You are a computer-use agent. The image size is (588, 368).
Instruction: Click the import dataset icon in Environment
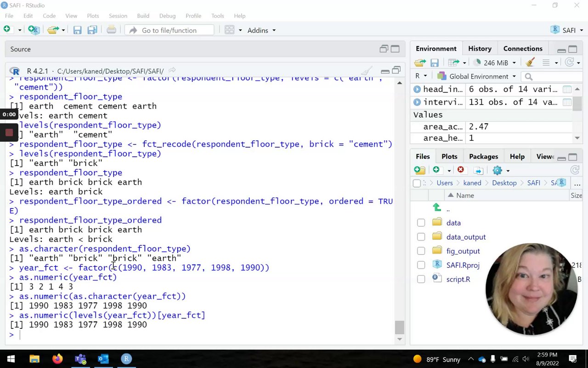click(454, 63)
